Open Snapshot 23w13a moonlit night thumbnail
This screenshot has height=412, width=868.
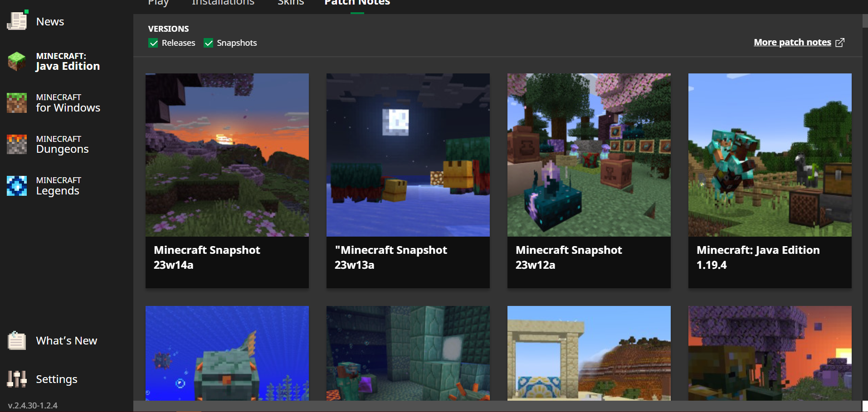(408, 155)
